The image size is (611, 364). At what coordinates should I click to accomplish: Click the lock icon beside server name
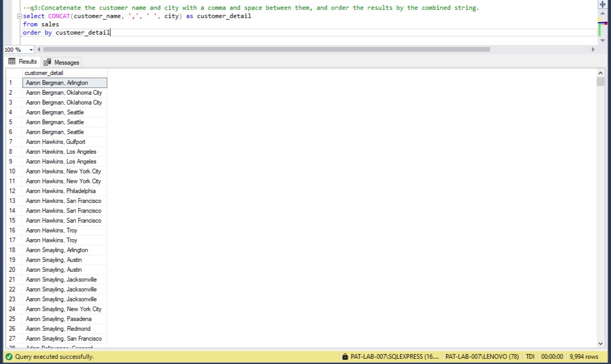pos(345,357)
